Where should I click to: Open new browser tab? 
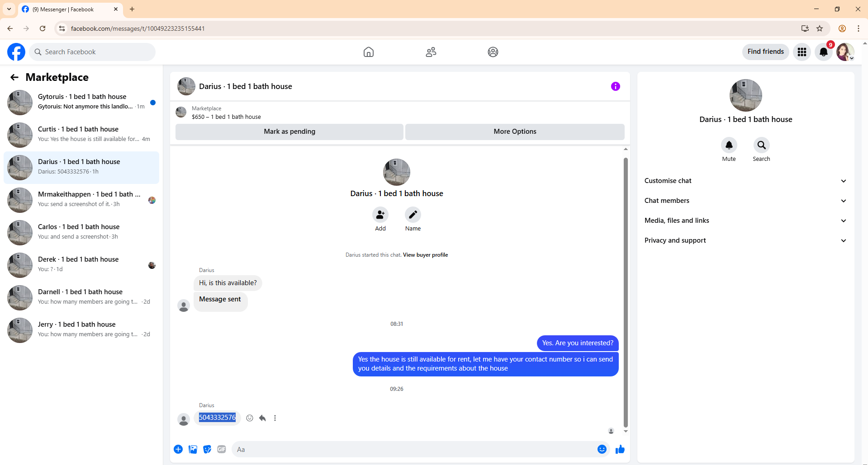pyautogui.click(x=132, y=9)
